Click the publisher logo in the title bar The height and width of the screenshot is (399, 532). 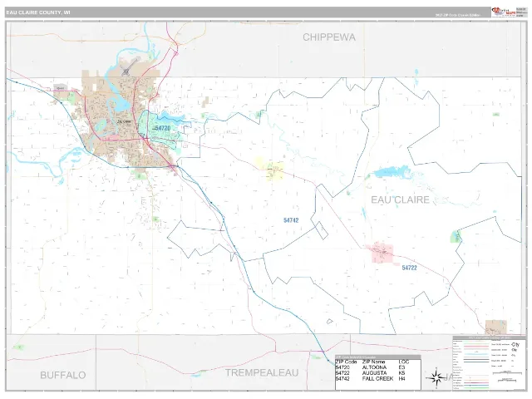(x=503, y=12)
